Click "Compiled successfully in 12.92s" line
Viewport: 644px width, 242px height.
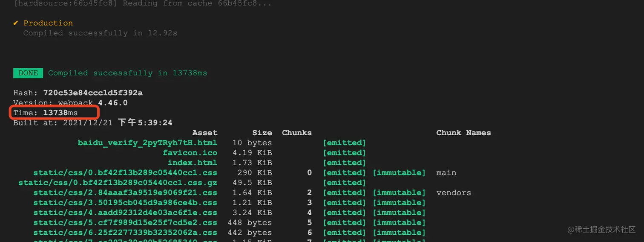[x=100, y=33]
